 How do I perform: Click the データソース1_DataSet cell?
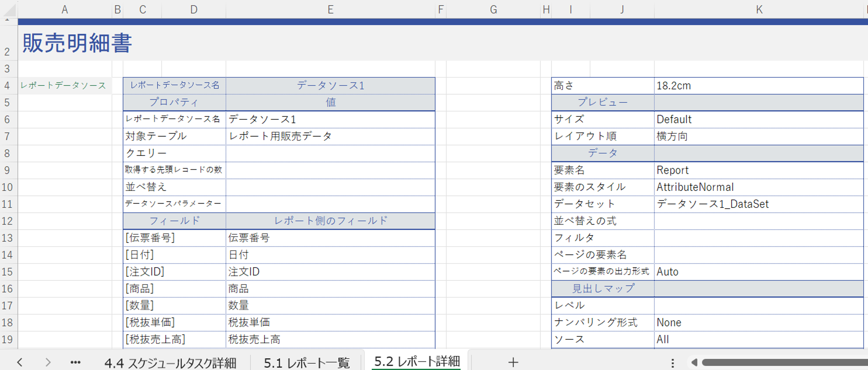click(758, 204)
